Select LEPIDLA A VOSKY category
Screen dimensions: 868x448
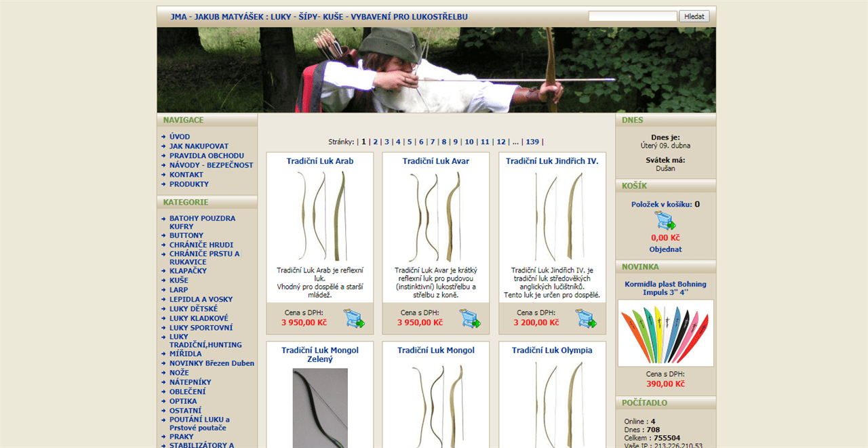201,299
